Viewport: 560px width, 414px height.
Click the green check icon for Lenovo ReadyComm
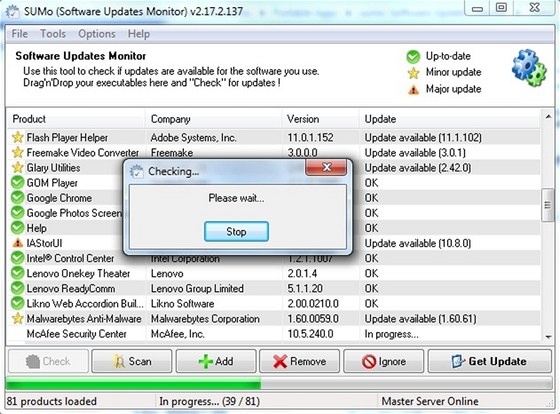[18, 288]
